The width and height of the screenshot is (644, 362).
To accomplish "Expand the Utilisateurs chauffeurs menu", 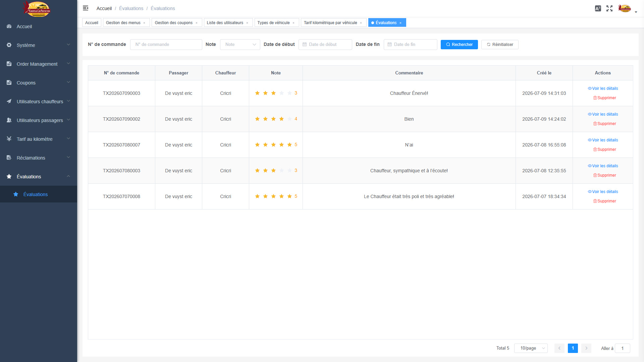I will coord(39,102).
